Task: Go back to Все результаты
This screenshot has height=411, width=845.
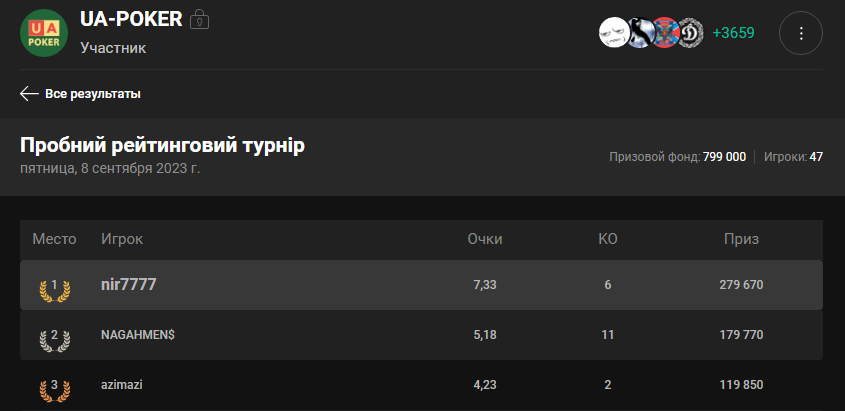Action: point(93,94)
